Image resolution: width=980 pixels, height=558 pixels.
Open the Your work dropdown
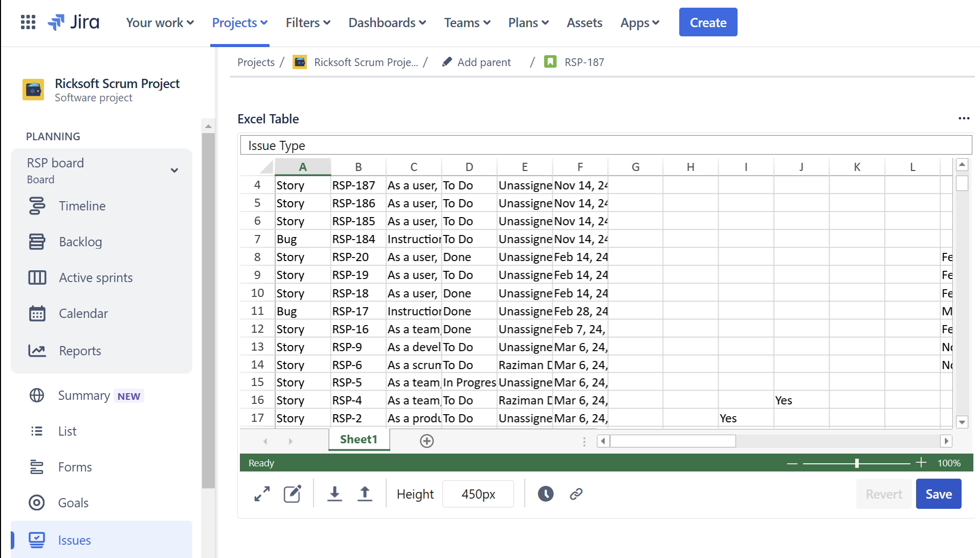pos(160,23)
